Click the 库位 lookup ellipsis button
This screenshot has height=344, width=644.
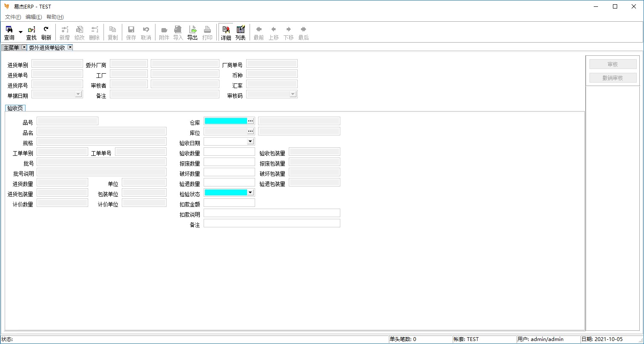(x=250, y=131)
